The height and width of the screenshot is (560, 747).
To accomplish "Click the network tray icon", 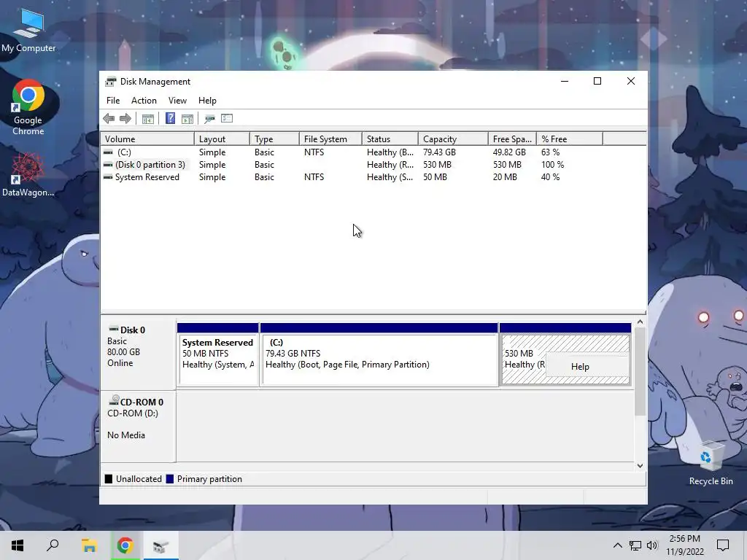I will [635, 545].
